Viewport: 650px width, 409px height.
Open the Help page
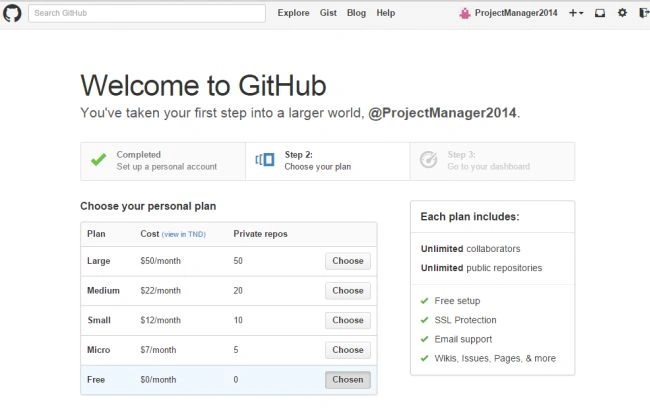tap(386, 13)
